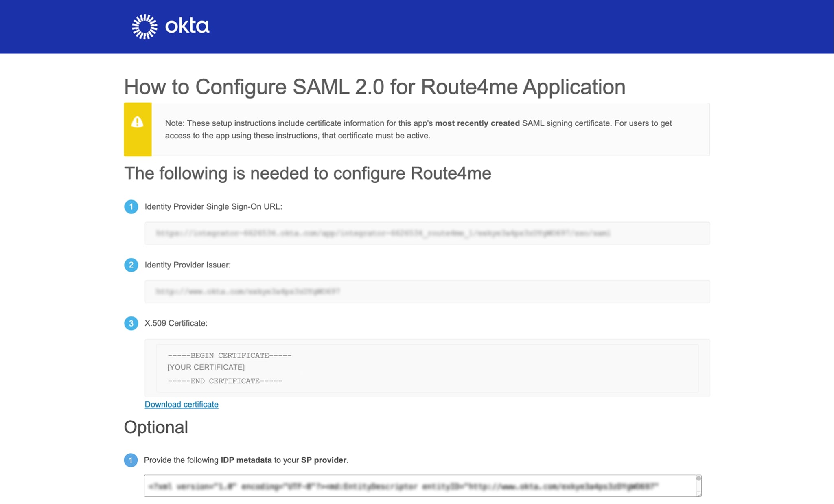Image resolution: width=834 pixels, height=504 pixels.
Task: Select step 1 numbered badge for Sign-On URL
Action: [x=131, y=207]
